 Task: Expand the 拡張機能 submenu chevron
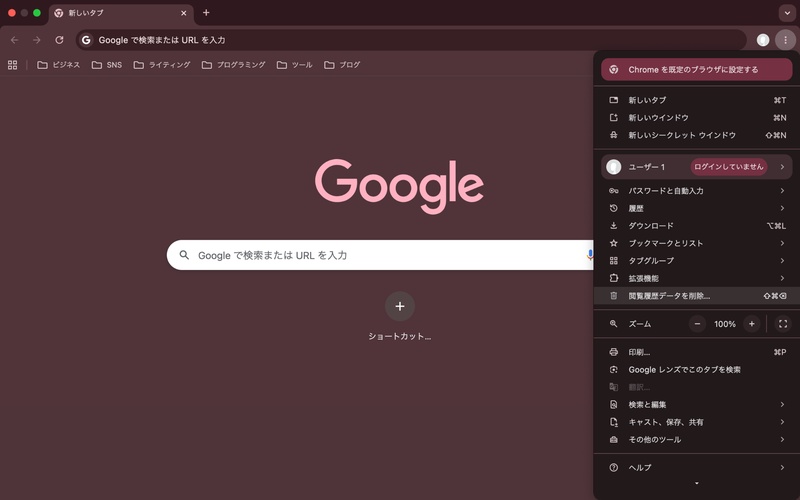tap(782, 278)
